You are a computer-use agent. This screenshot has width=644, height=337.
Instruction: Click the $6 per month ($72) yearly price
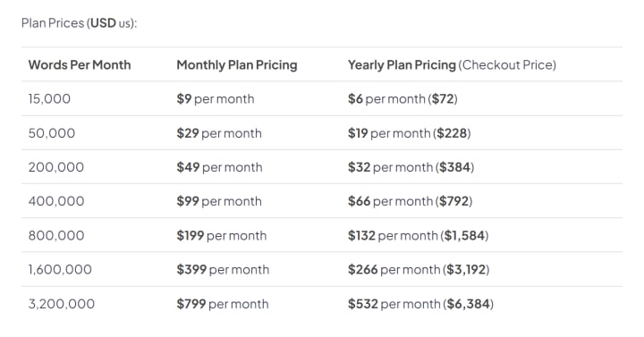(x=402, y=99)
